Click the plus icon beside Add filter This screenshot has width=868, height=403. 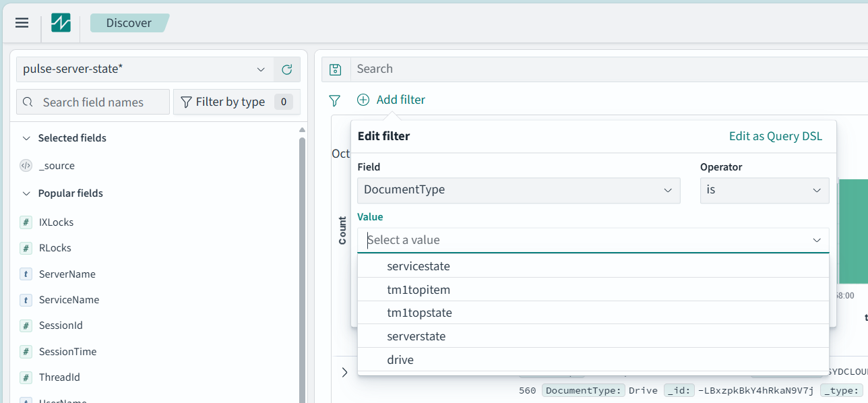tap(363, 100)
